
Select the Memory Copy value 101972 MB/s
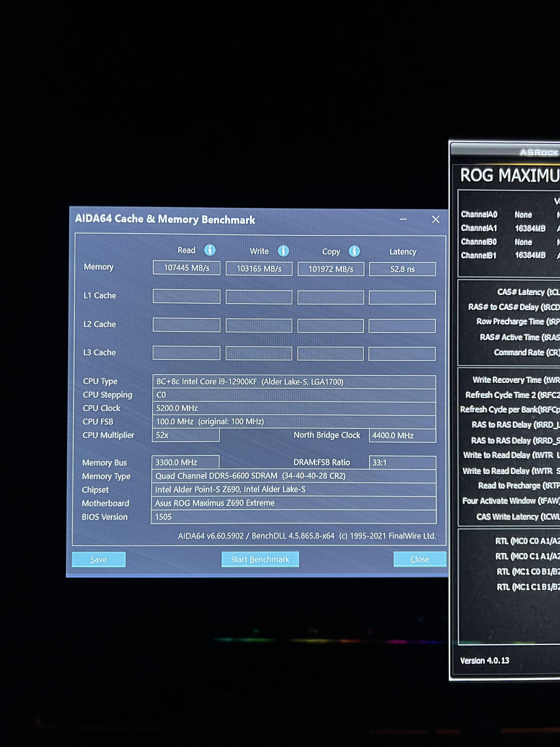coord(331,269)
